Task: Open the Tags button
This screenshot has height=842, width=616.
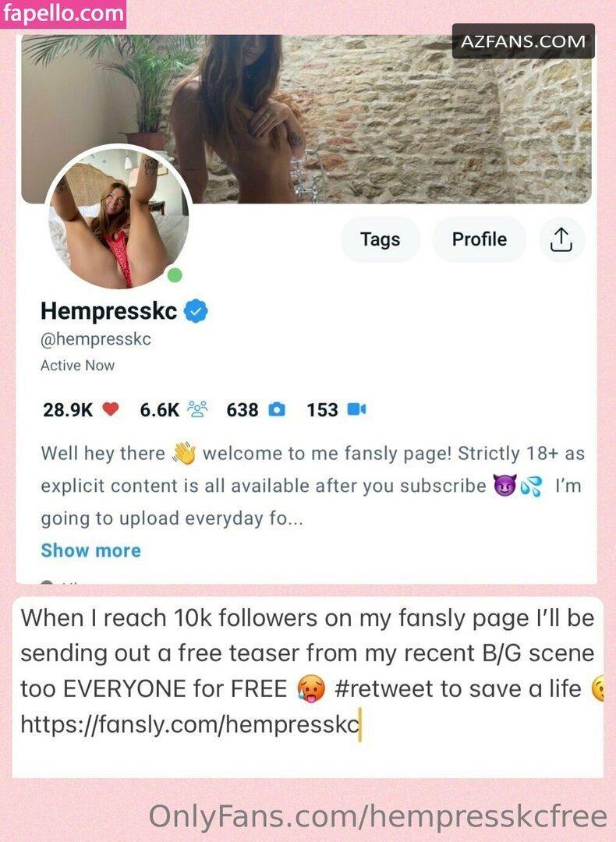Action: (x=381, y=239)
